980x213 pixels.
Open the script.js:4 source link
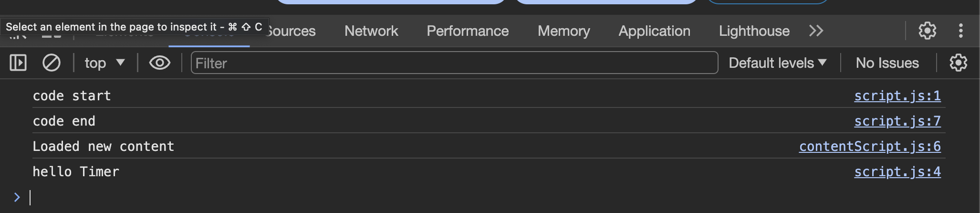[897, 172]
